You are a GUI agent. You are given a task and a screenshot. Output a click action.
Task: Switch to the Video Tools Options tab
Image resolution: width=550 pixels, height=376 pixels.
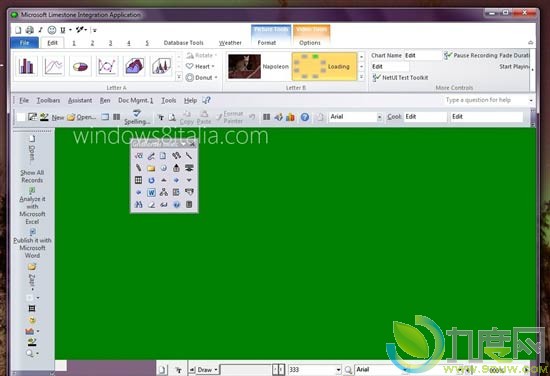[x=310, y=42]
